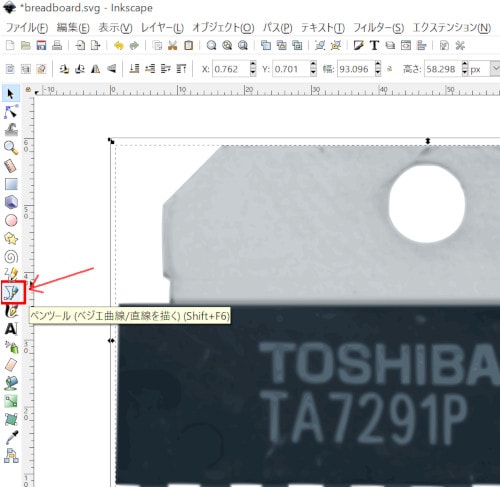Image resolution: width=500 pixels, height=487 pixels.
Task: Flip selection horizontally icon
Action: 96,69
